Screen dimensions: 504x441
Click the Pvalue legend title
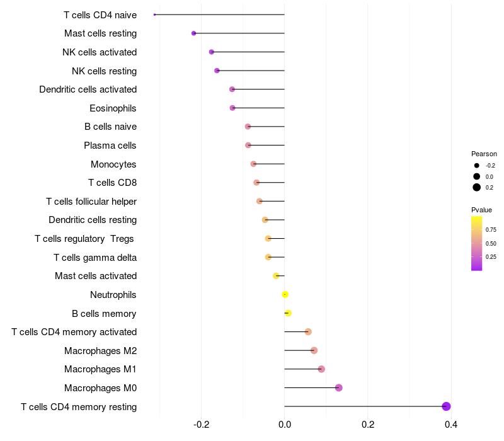[481, 210]
